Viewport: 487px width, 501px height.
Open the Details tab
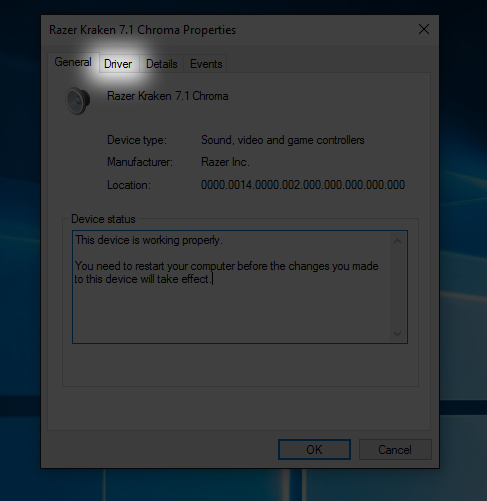point(162,64)
